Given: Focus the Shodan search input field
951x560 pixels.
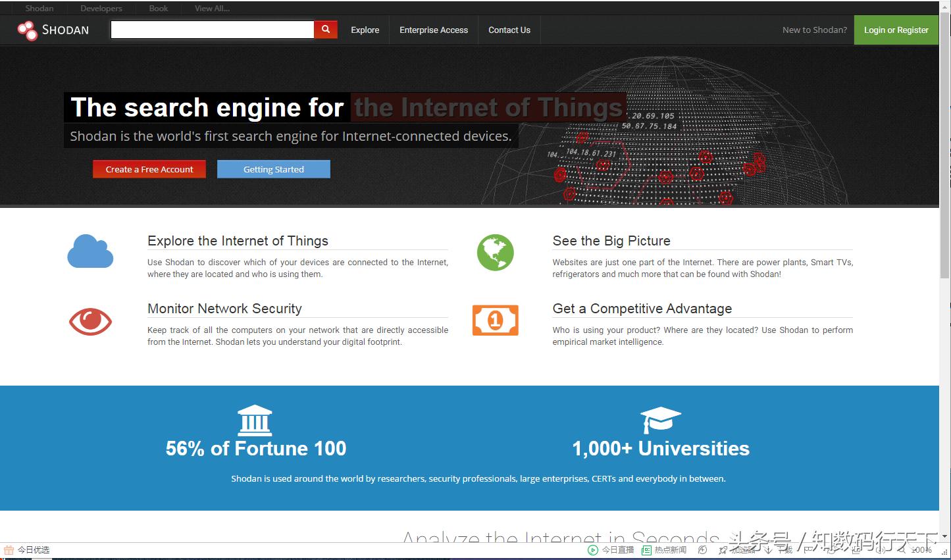Looking at the screenshot, I should click(213, 30).
